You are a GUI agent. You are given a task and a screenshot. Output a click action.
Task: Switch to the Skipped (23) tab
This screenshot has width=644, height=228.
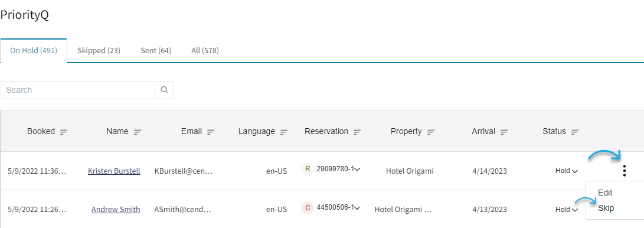(x=99, y=51)
